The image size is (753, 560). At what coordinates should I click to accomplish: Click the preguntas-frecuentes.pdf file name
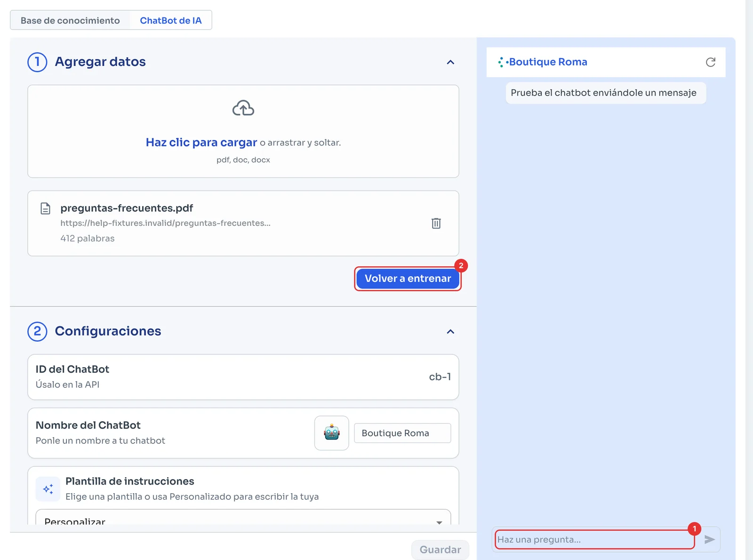(127, 208)
